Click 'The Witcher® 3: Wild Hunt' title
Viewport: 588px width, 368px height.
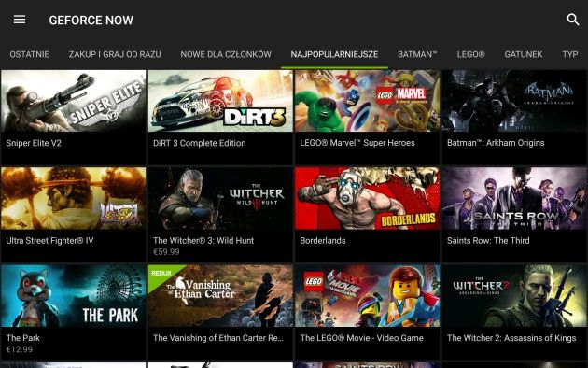pyautogui.click(x=203, y=240)
